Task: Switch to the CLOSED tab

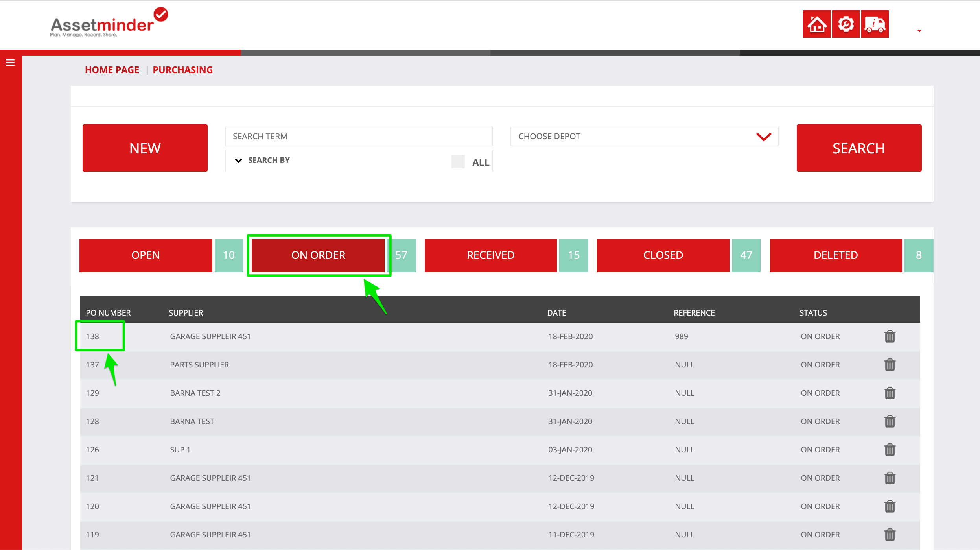Action: (x=663, y=255)
